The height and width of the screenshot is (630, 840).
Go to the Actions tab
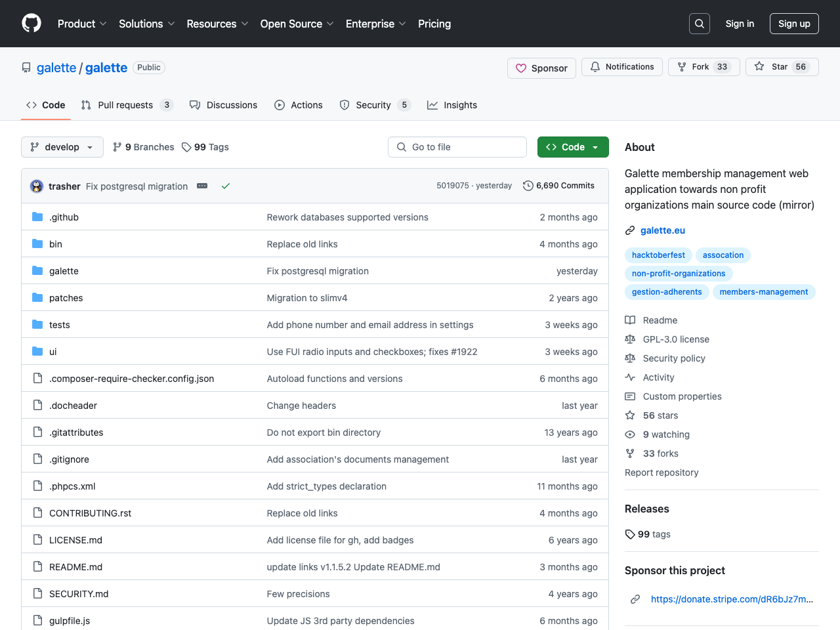299,105
